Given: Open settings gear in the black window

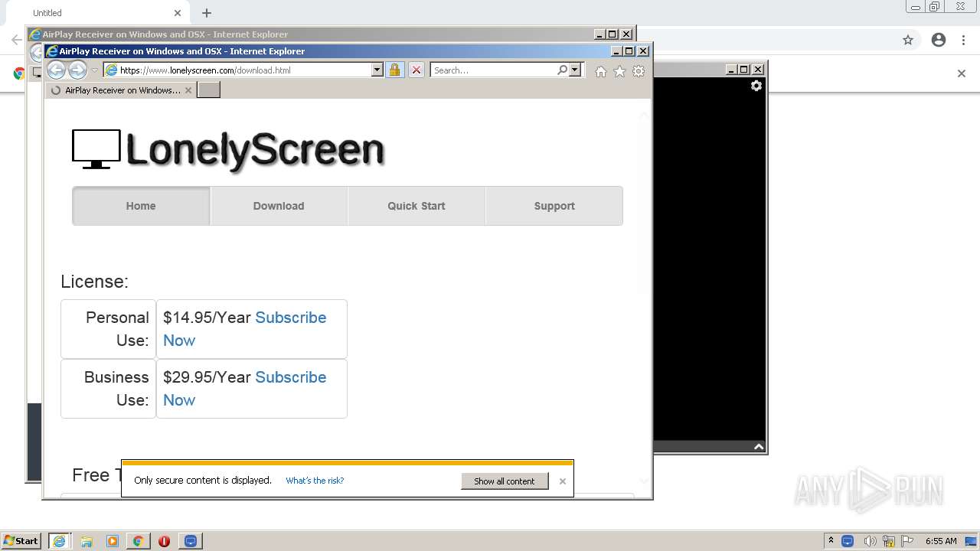Looking at the screenshot, I should tap(756, 86).
